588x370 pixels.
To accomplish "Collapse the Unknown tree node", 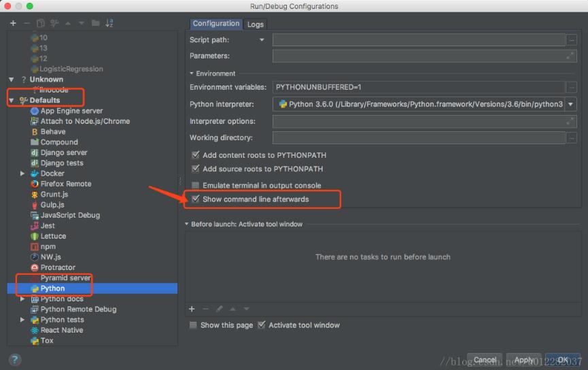I will [12, 80].
